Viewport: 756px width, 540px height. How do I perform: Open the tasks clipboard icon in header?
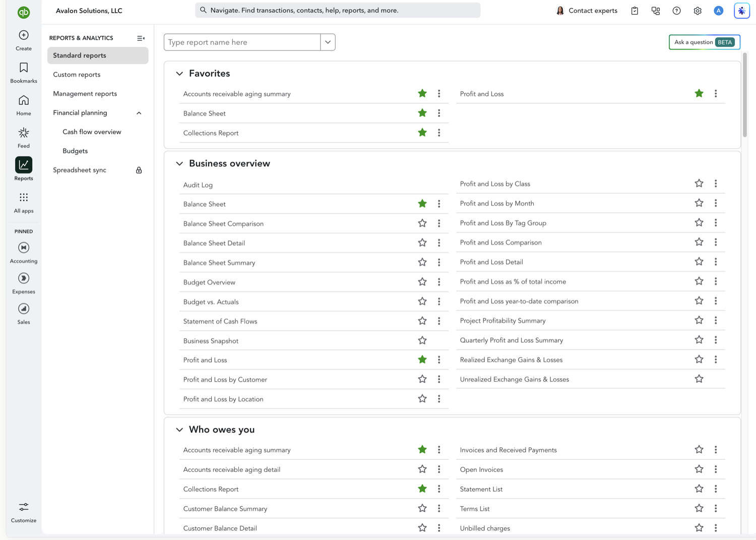pos(635,11)
